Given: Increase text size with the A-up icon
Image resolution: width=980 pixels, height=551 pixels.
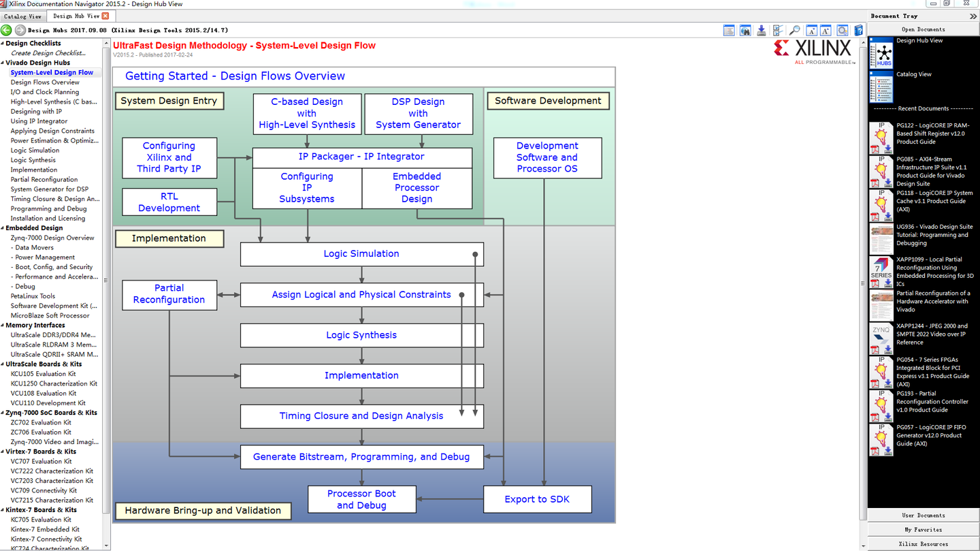Looking at the screenshot, I should click(826, 30).
